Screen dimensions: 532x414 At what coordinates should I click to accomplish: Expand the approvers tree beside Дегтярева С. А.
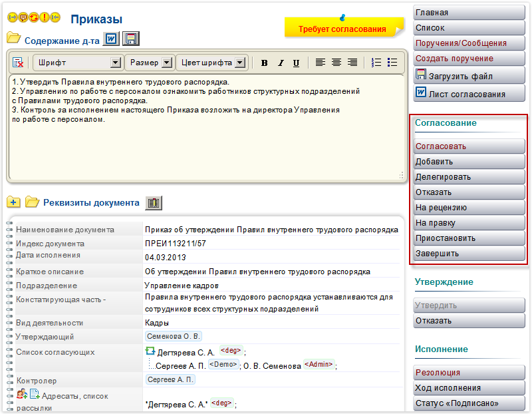click(x=149, y=352)
